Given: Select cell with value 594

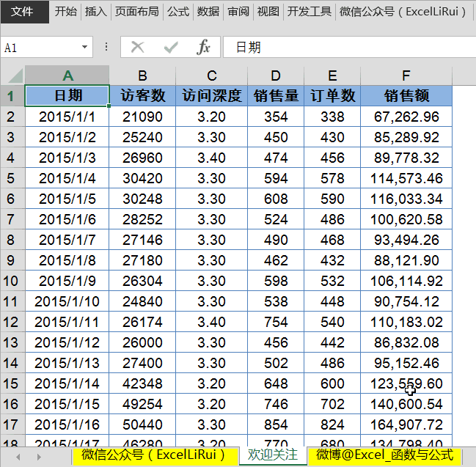Looking at the screenshot, I should coord(276,178).
